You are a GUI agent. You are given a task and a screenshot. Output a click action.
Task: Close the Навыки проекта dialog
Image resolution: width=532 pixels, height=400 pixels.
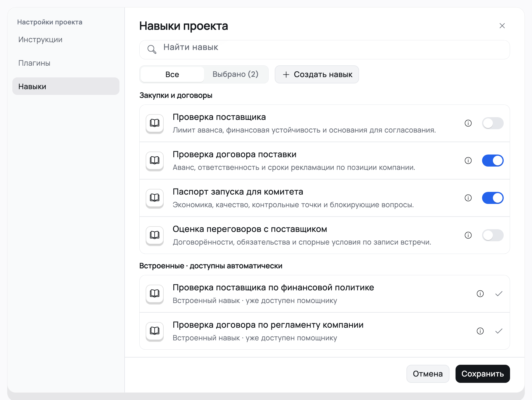tap(502, 26)
